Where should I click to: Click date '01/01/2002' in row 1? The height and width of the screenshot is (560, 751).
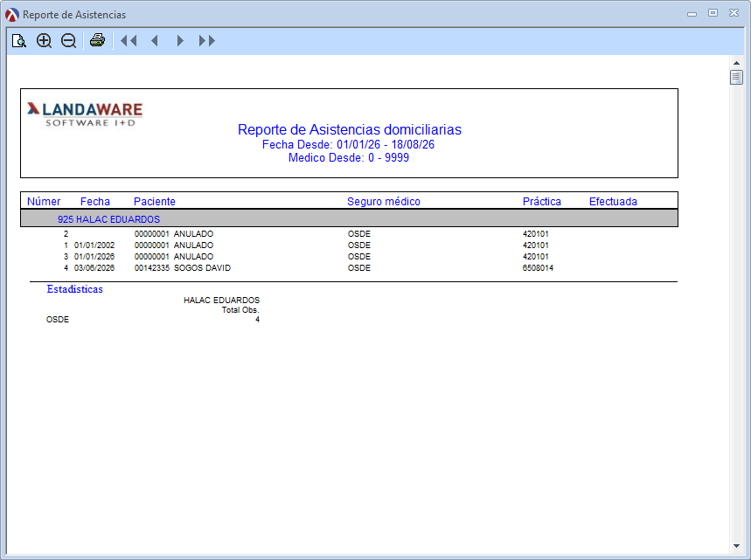click(94, 245)
